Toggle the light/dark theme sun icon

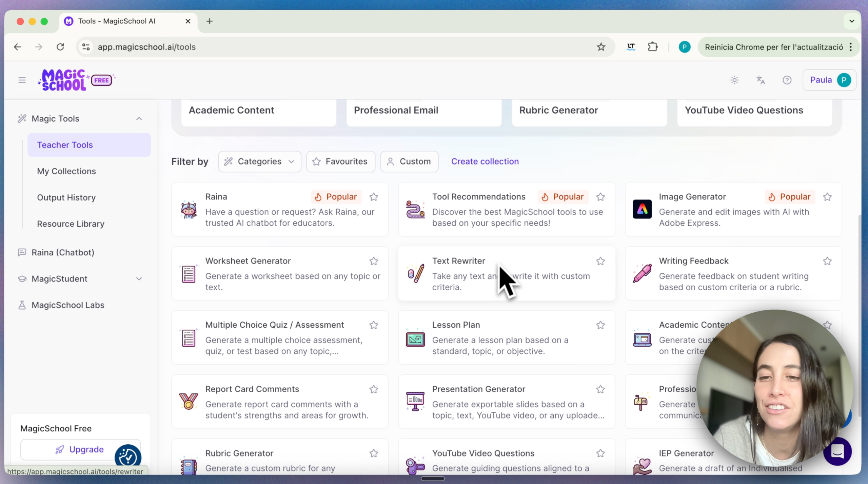pyautogui.click(x=734, y=80)
